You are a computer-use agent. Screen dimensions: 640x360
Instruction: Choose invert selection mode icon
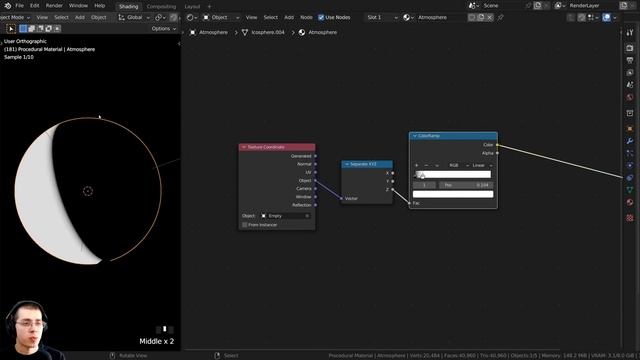(x=49, y=29)
